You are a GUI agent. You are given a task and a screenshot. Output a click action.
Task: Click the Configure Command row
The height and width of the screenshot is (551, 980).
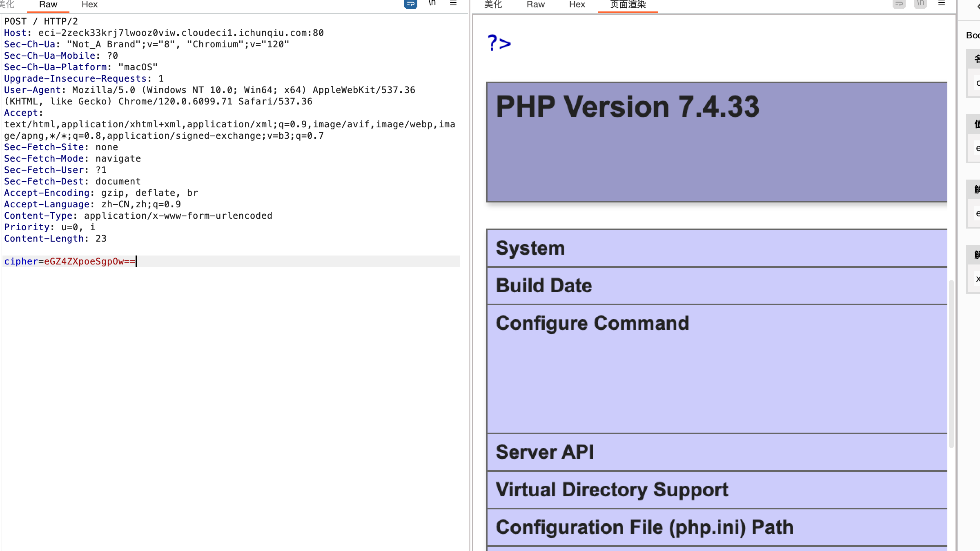click(592, 323)
